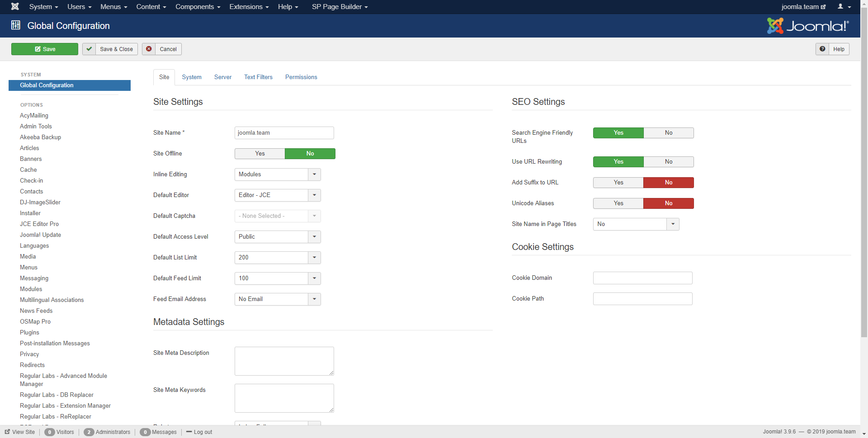Click the Global Configuration grid icon in header
Screen dimensions: 868x438
point(16,25)
